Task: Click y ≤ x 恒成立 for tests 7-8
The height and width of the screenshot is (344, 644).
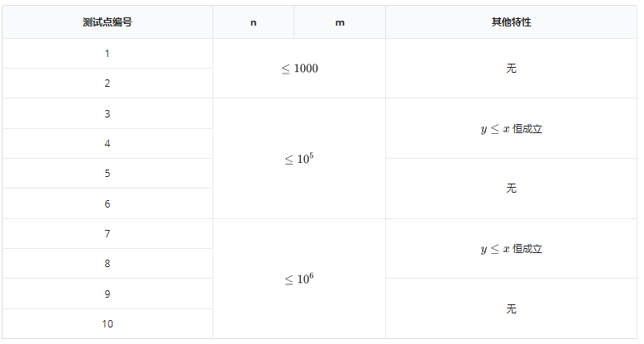Action: tap(511, 249)
